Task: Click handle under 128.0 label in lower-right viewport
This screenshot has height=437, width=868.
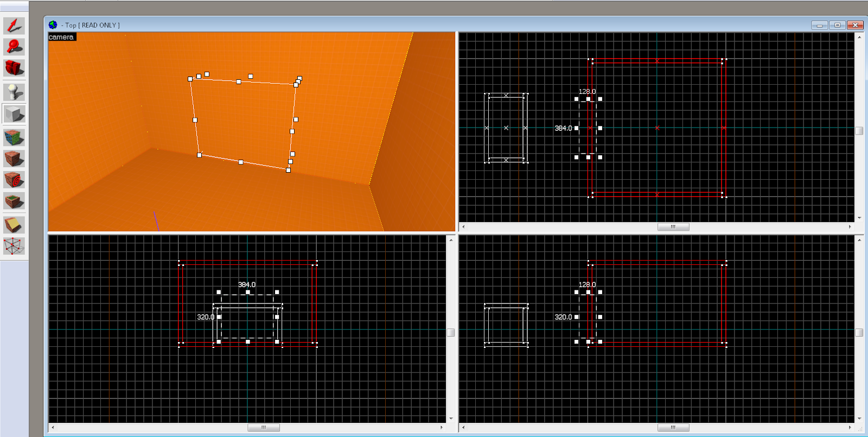Action: (x=588, y=292)
